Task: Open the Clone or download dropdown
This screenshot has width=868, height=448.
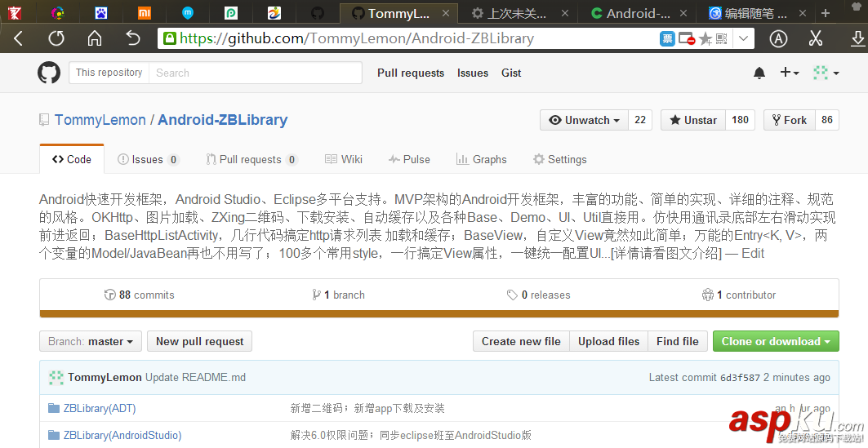Action: 776,341
